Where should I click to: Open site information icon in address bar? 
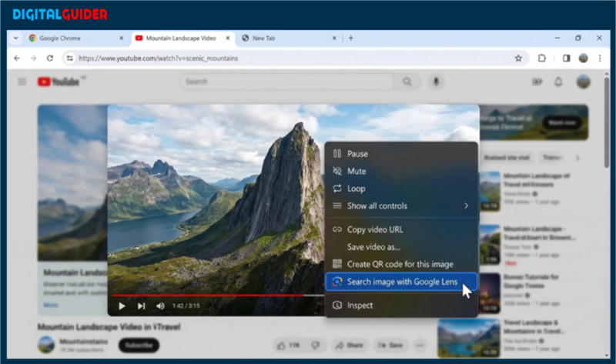pos(69,58)
